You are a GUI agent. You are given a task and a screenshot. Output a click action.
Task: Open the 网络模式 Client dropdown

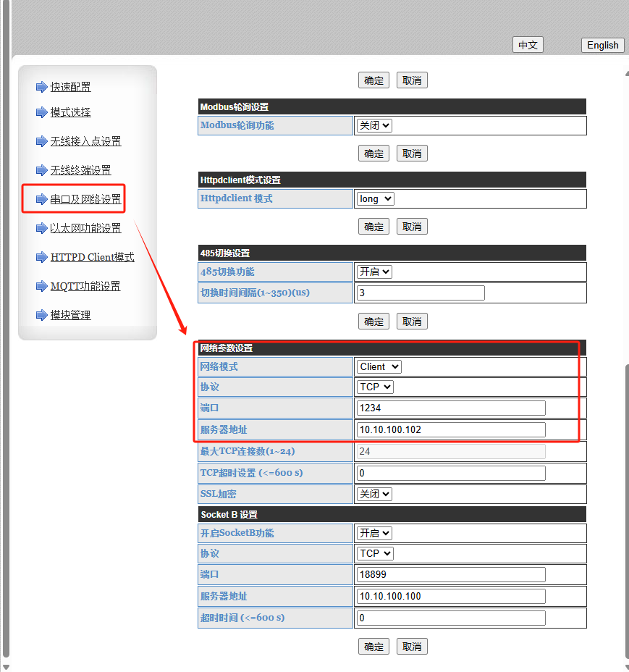pos(379,366)
